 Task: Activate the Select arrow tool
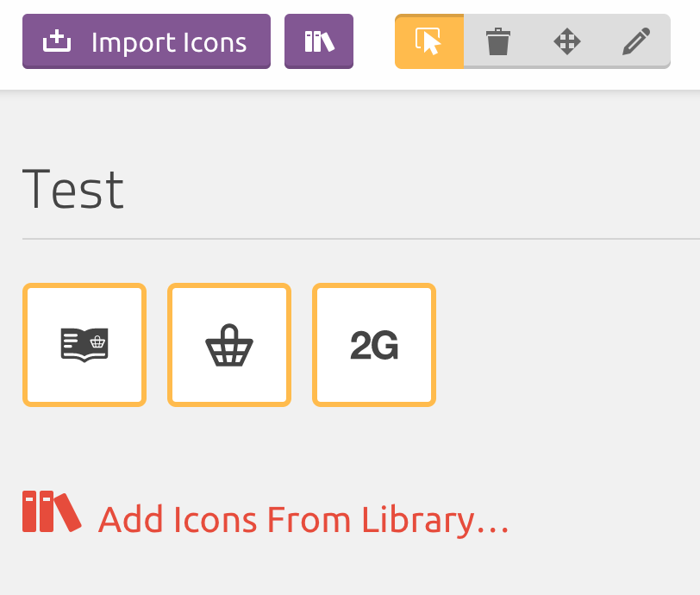pos(429,41)
